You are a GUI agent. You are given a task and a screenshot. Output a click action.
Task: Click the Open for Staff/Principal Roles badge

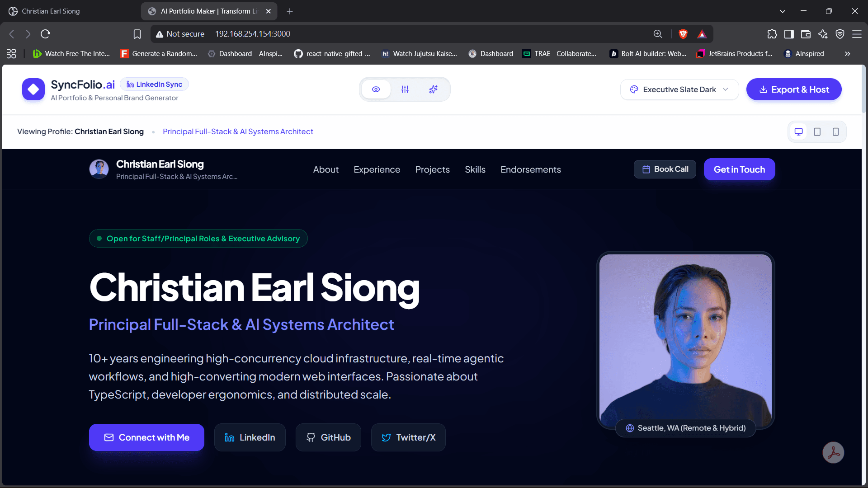pyautogui.click(x=198, y=239)
